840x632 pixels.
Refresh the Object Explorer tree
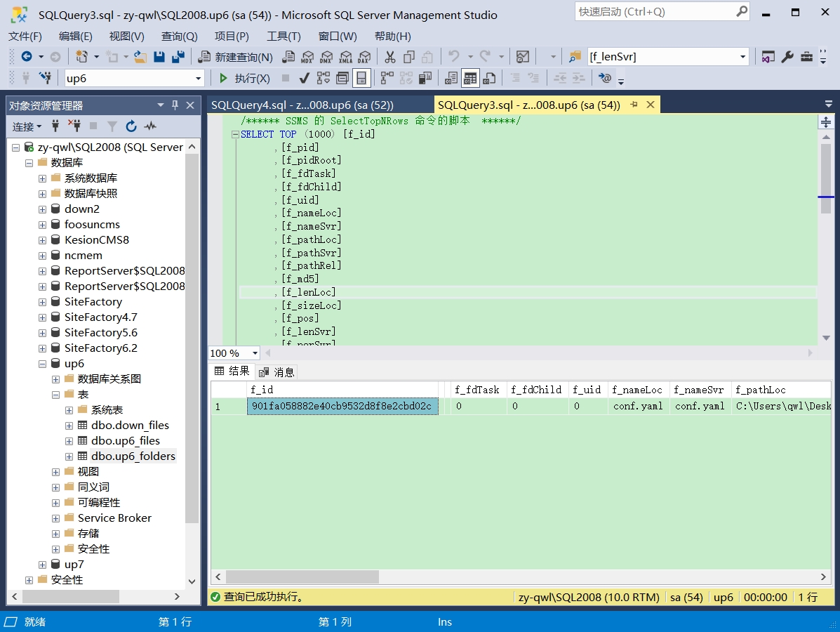131,126
